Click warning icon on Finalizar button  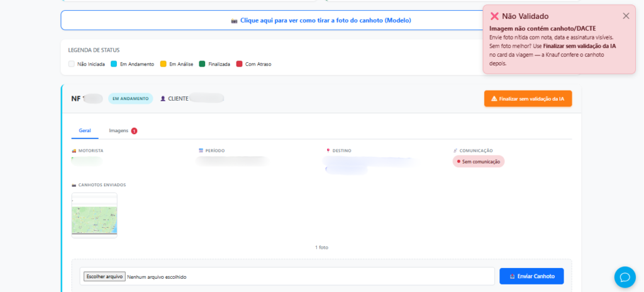494,99
